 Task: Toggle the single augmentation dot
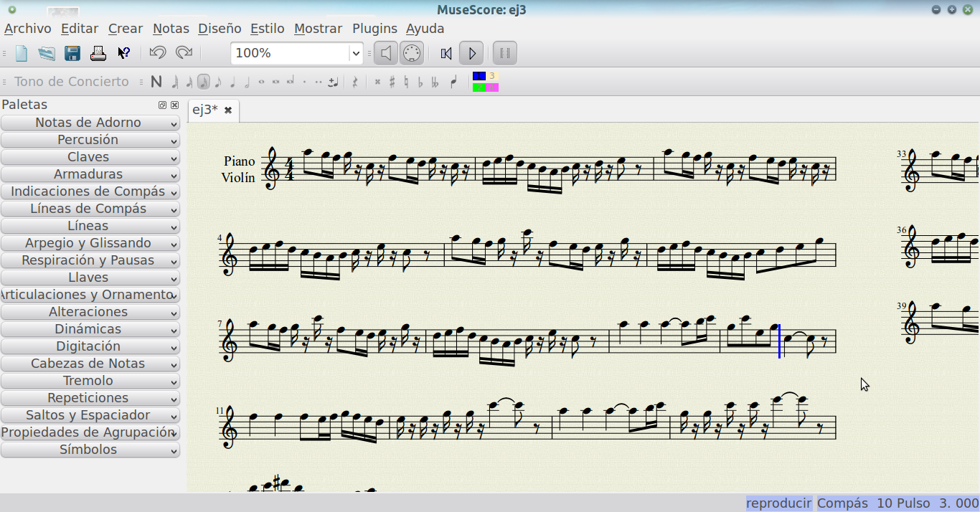pyautogui.click(x=304, y=82)
